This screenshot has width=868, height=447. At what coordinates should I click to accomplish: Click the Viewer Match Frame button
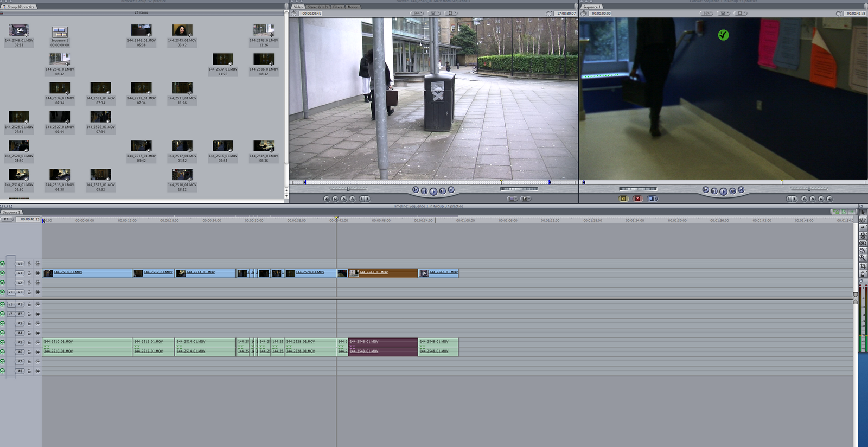click(327, 199)
